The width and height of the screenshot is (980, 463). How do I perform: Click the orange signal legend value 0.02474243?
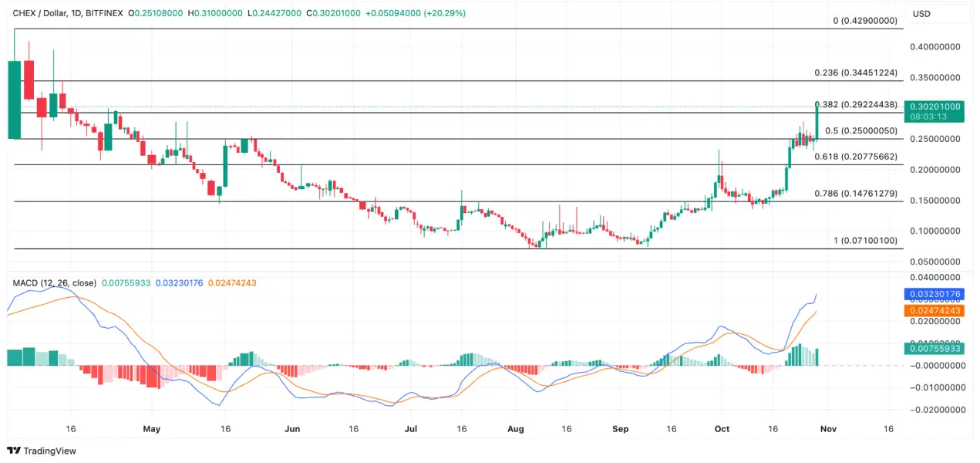click(232, 283)
